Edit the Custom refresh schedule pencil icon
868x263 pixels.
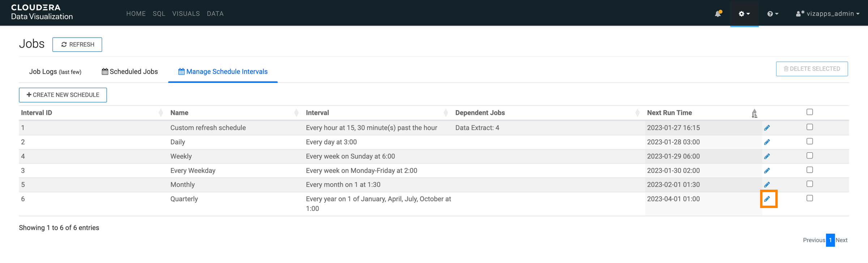[x=767, y=128]
